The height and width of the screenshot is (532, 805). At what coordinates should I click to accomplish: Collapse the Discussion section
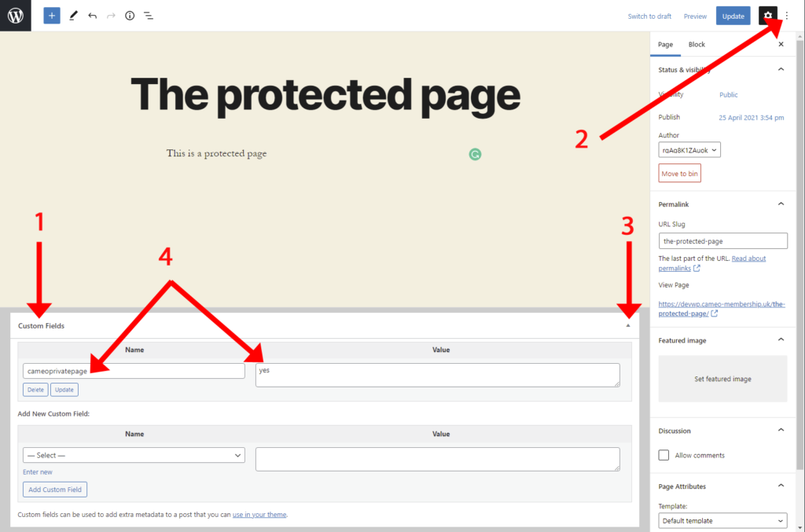(781, 430)
